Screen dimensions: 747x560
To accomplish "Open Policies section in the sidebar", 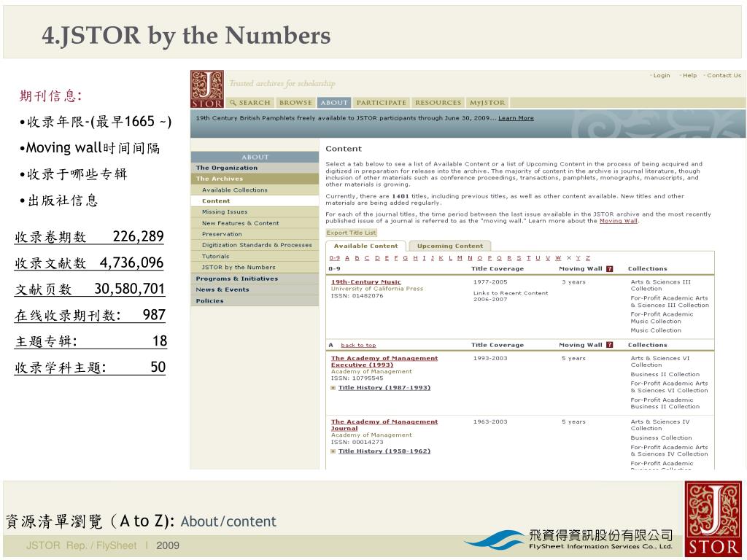I will [x=255, y=301].
